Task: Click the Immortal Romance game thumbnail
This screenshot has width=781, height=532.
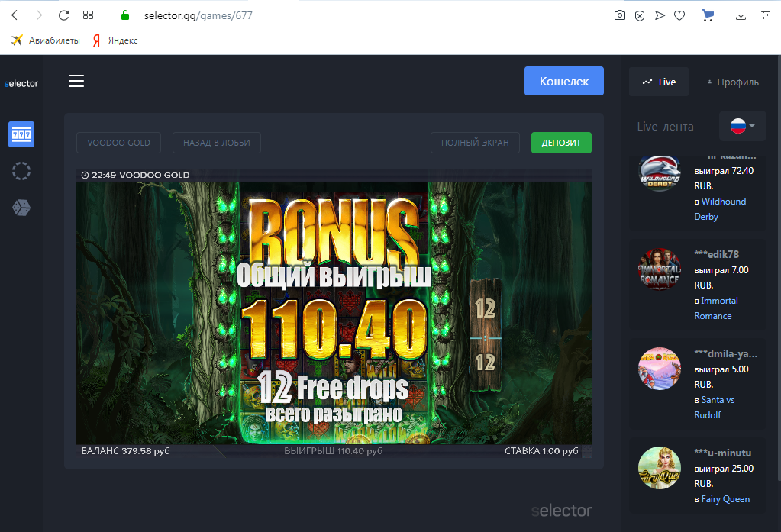Action: 660,269
